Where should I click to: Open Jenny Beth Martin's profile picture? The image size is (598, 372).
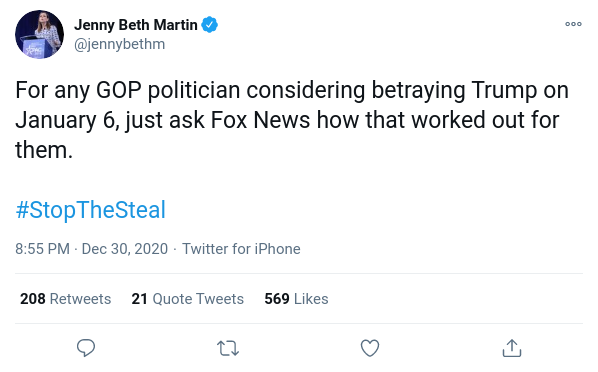click(40, 34)
